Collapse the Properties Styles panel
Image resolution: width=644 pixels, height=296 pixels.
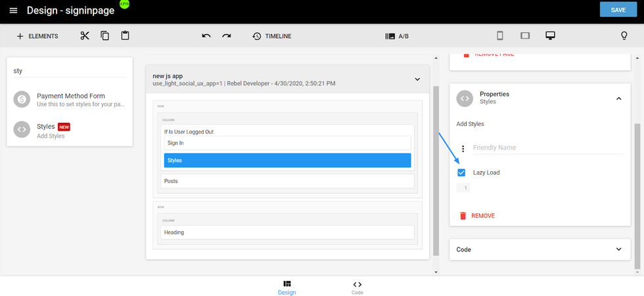(x=618, y=98)
